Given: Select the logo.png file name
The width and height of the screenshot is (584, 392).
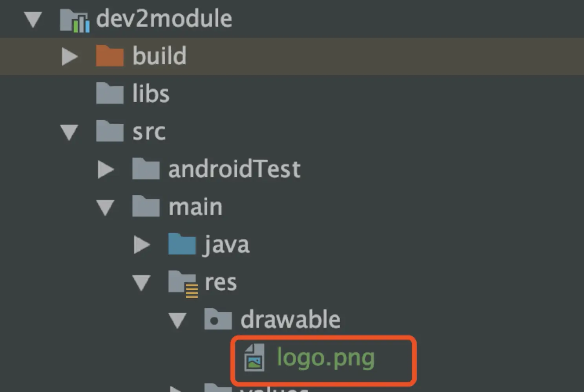Looking at the screenshot, I should (325, 358).
